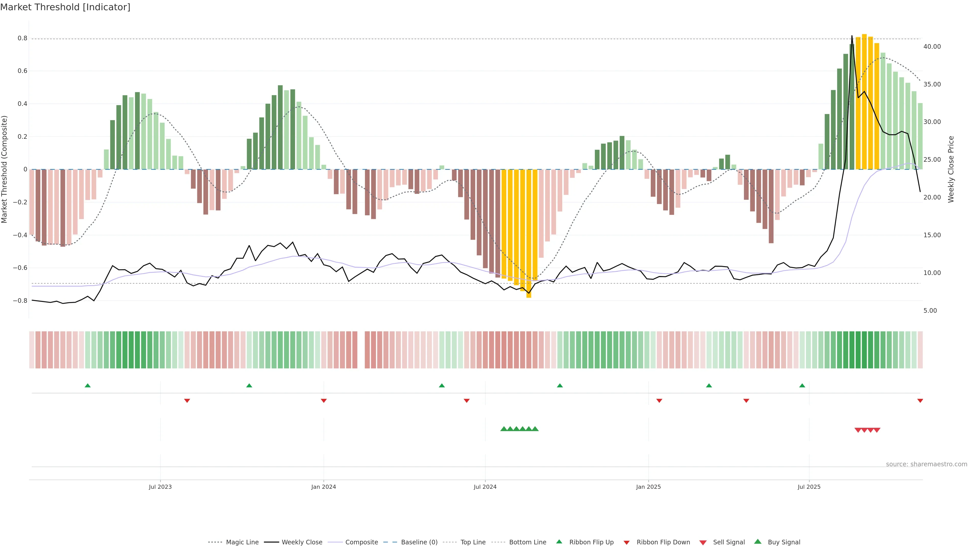Viewport: 980px width, 551px height.
Task: Click the Market Threshold [Indicator] chart title
Action: coord(65,7)
